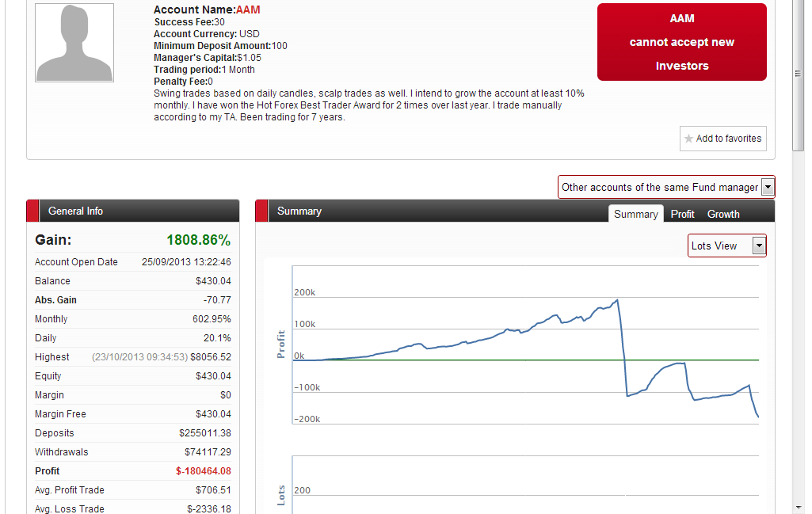The image size is (812, 514).
Task: Click the Daily value 20.1%
Action: coord(218,338)
